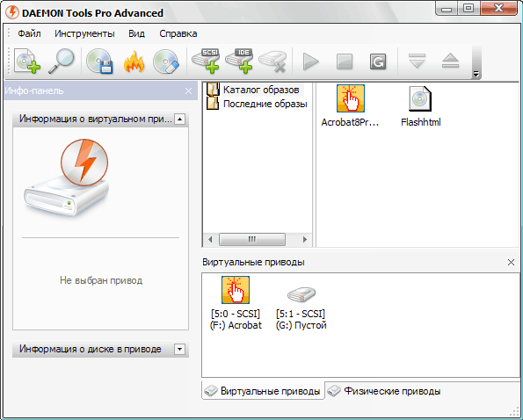Click the make disc image icon
The width and height of the screenshot is (523, 420).
point(99,62)
